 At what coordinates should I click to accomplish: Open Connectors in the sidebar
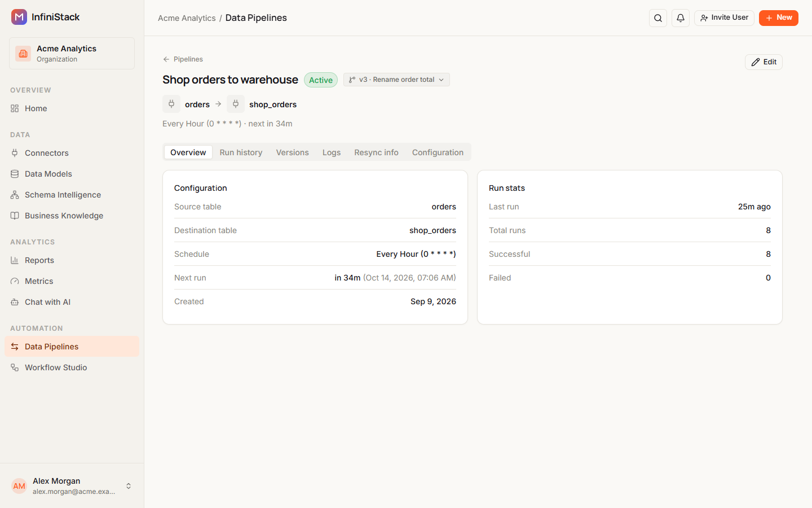72,153
